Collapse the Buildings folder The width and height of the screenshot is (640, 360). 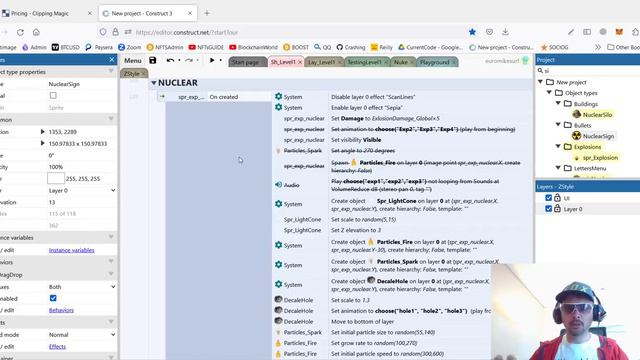[x=558, y=103]
